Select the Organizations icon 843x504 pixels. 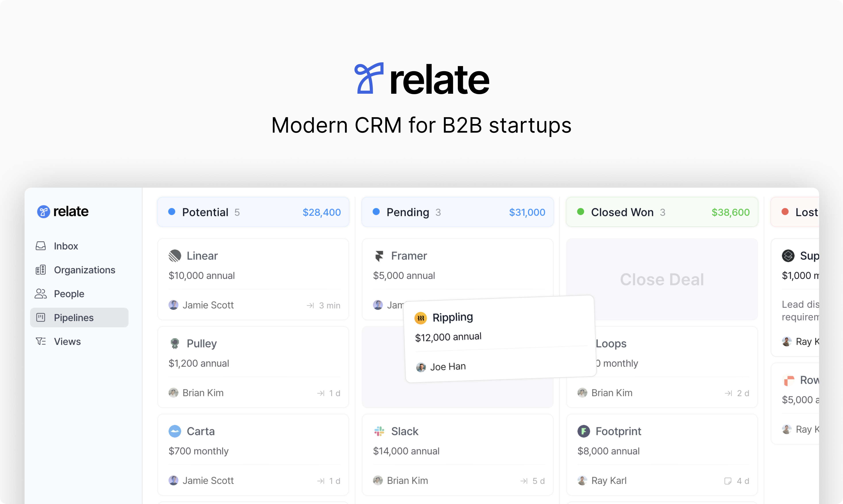pyautogui.click(x=41, y=269)
